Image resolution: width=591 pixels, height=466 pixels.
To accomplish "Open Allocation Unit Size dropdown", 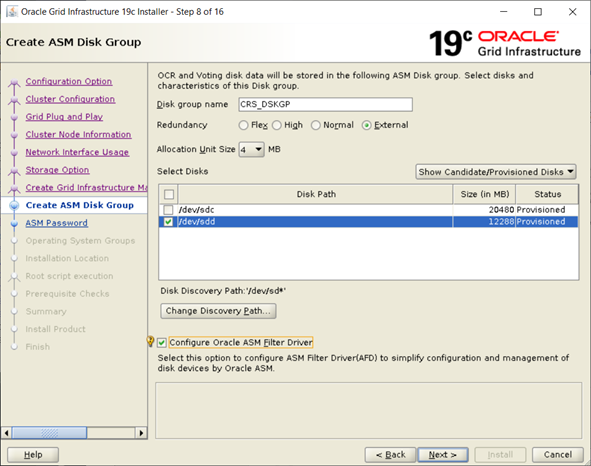I will pyautogui.click(x=251, y=150).
